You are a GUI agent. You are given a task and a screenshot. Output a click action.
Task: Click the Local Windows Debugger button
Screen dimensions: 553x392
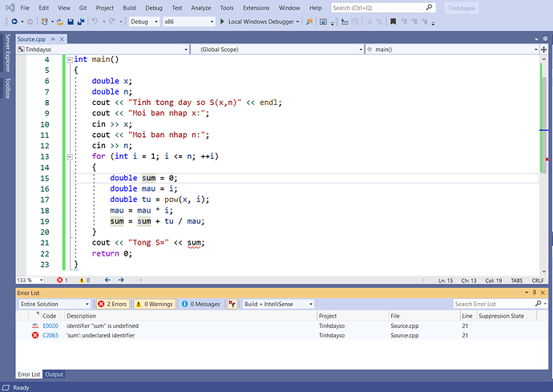point(261,22)
